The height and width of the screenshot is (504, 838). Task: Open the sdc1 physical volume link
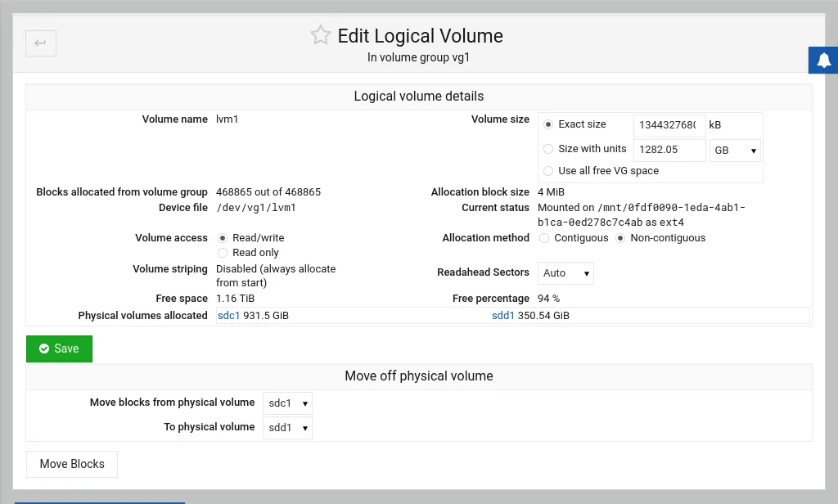tap(228, 316)
